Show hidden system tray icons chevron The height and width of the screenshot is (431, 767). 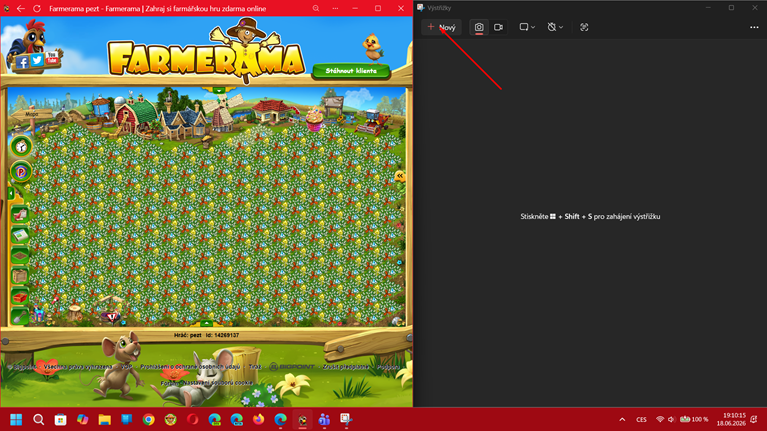pyautogui.click(x=622, y=420)
